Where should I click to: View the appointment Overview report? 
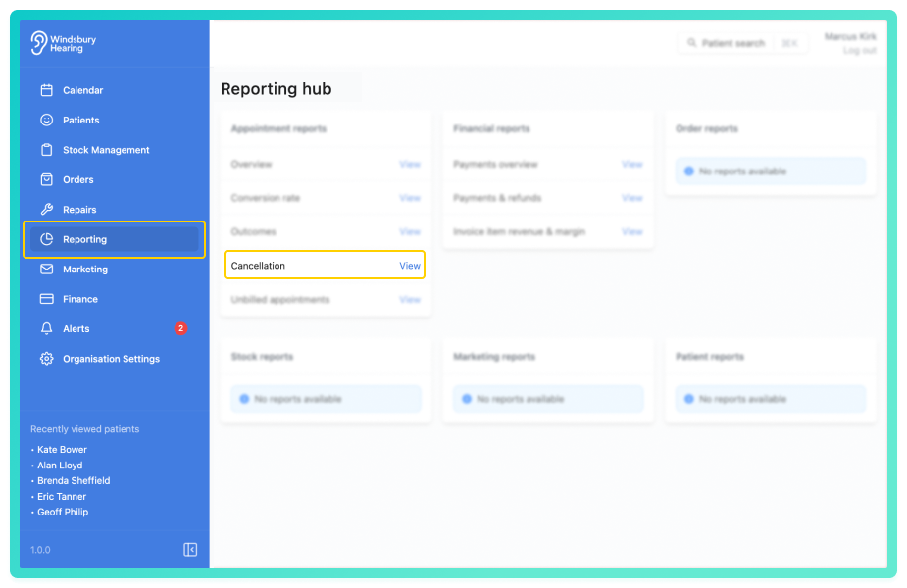[x=410, y=165]
